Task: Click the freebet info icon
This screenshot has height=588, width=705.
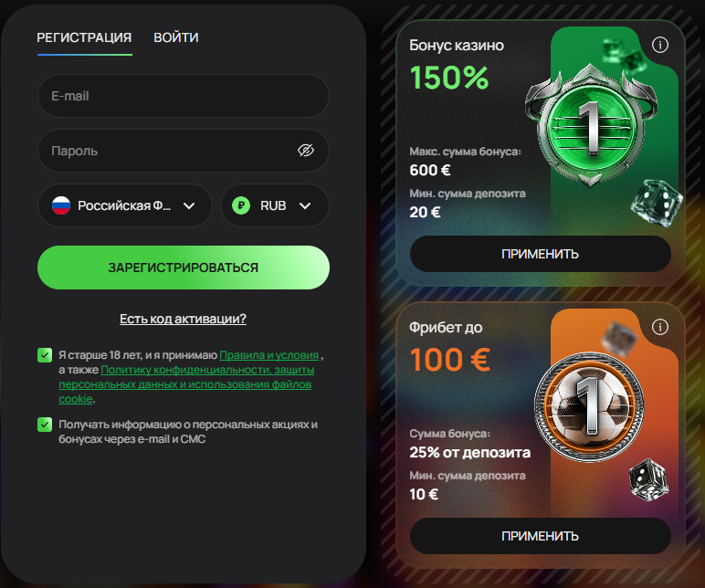Action: (x=659, y=327)
